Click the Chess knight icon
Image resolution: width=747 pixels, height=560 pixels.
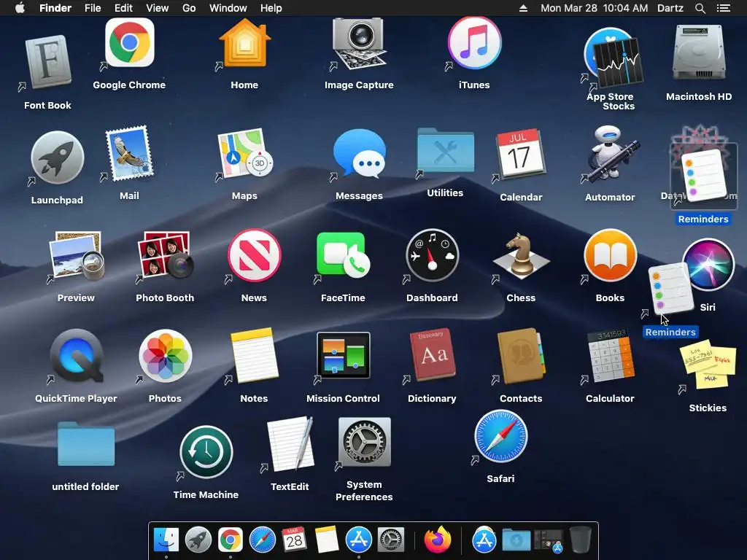tap(521, 256)
